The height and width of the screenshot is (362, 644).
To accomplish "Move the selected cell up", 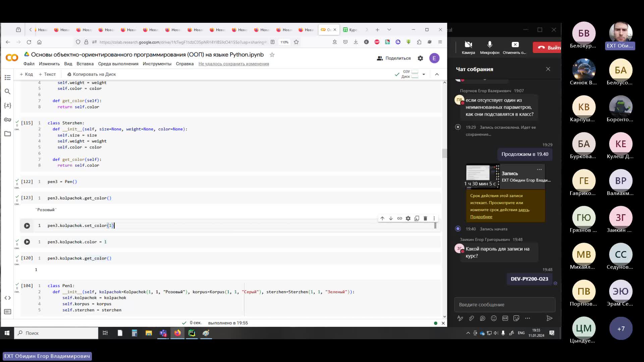I will pos(382,218).
